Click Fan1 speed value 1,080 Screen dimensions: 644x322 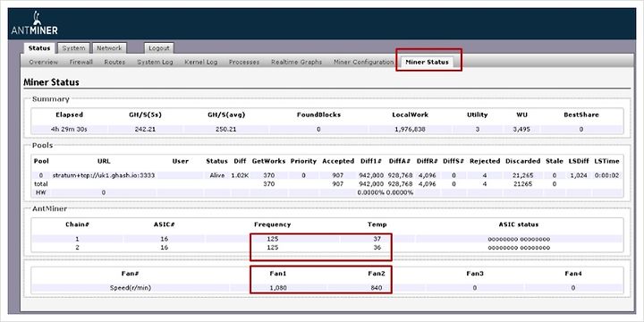278,288
